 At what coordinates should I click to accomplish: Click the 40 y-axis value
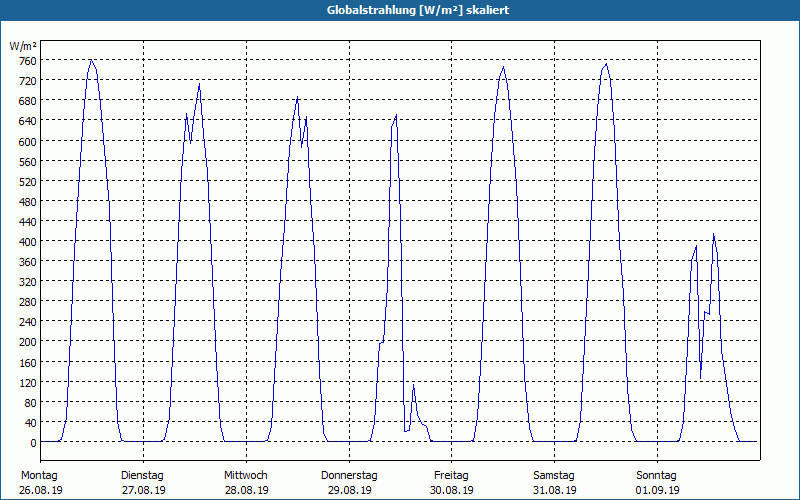click(x=31, y=423)
